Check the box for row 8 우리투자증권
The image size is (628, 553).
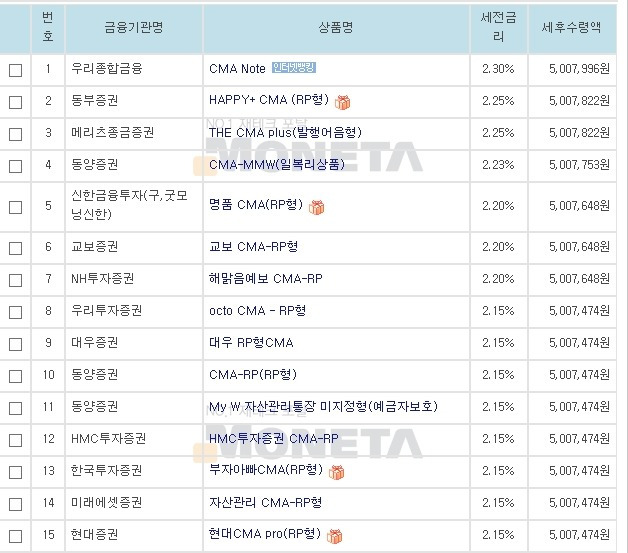15,312
